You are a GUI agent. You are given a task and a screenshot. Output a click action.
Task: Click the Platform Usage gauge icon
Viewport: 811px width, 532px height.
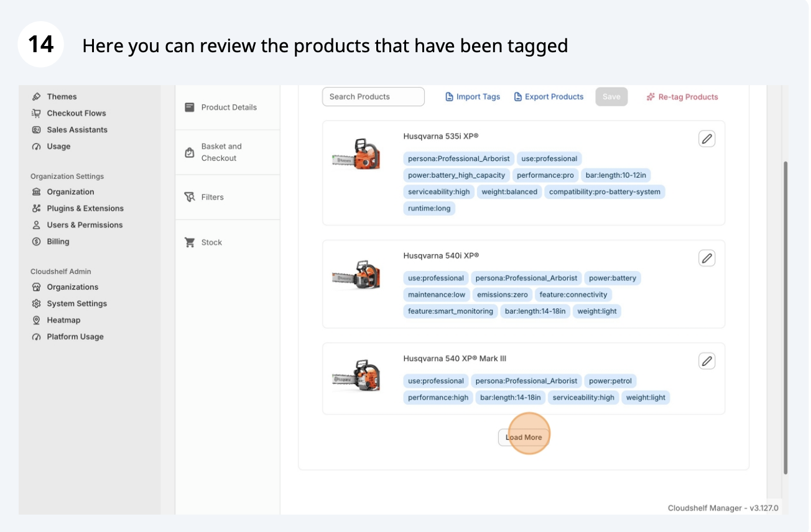click(36, 337)
